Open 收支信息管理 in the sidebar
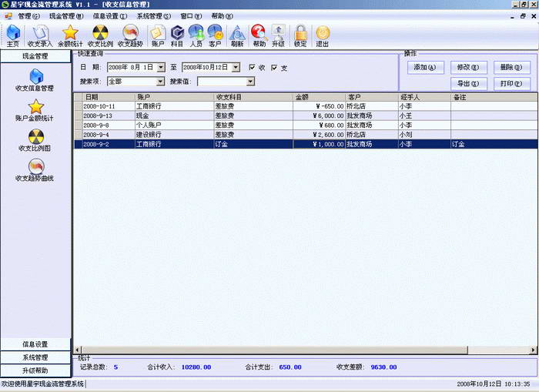 (35, 80)
